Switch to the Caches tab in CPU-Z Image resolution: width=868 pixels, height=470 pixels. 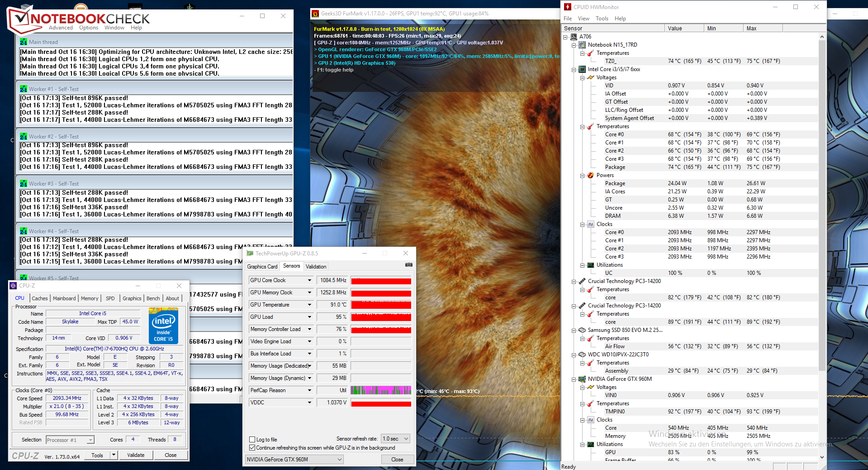tap(40, 298)
